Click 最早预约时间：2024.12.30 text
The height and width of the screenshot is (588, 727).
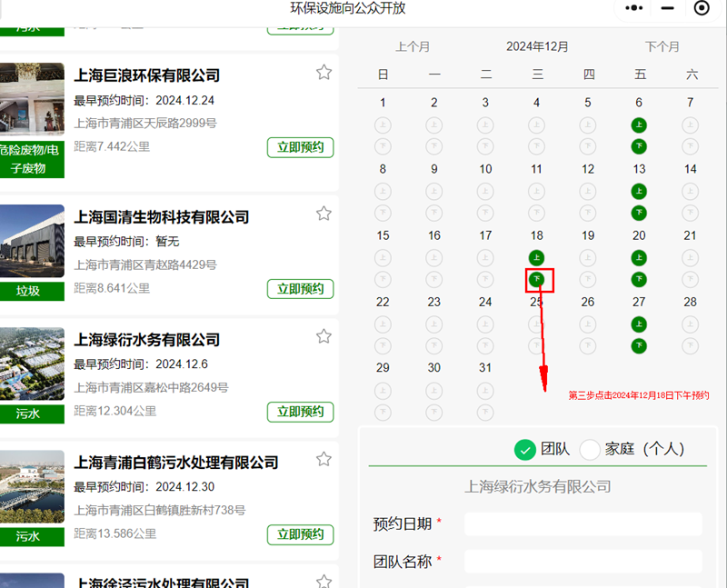[144, 487]
